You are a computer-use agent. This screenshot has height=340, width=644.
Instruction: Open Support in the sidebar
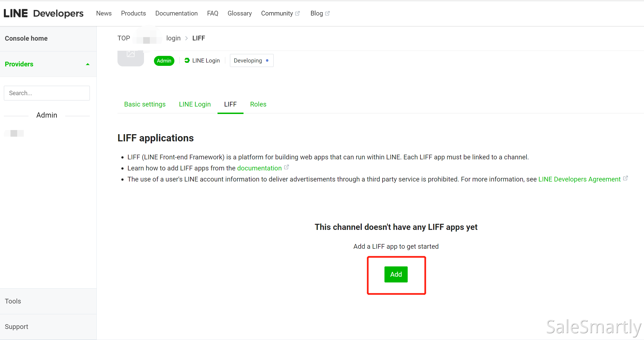coord(17,327)
